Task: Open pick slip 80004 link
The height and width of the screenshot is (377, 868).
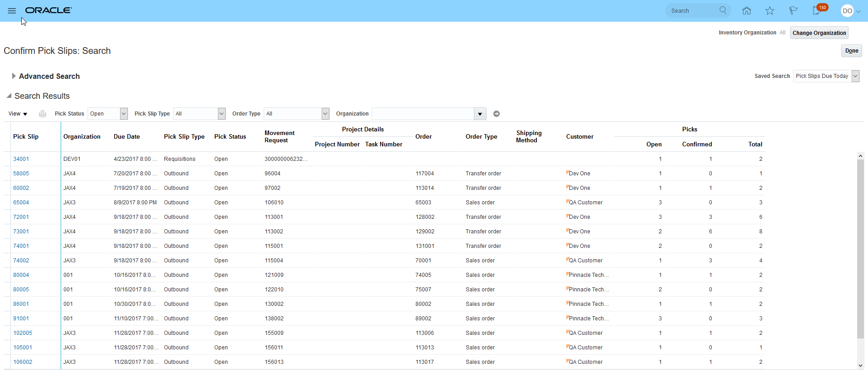Action: point(21,275)
